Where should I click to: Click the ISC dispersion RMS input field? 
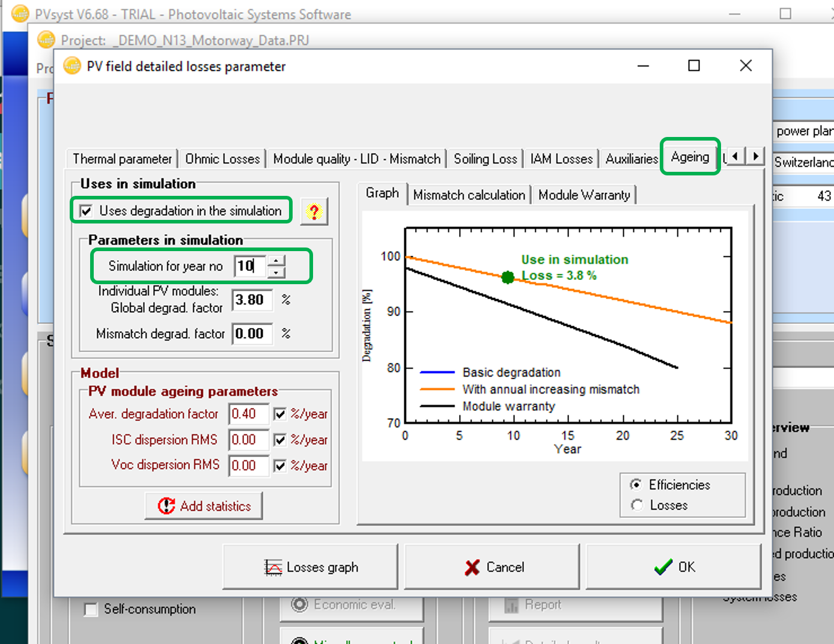coord(249,440)
